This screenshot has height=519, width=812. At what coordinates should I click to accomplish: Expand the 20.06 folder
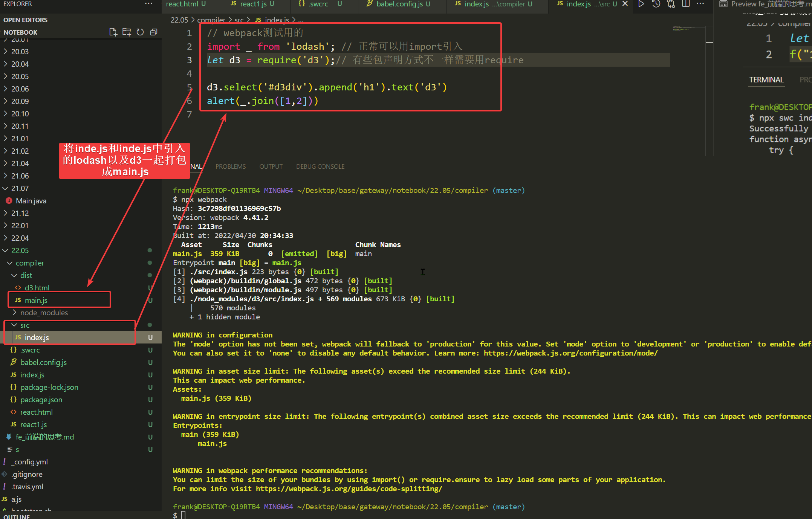(5, 89)
